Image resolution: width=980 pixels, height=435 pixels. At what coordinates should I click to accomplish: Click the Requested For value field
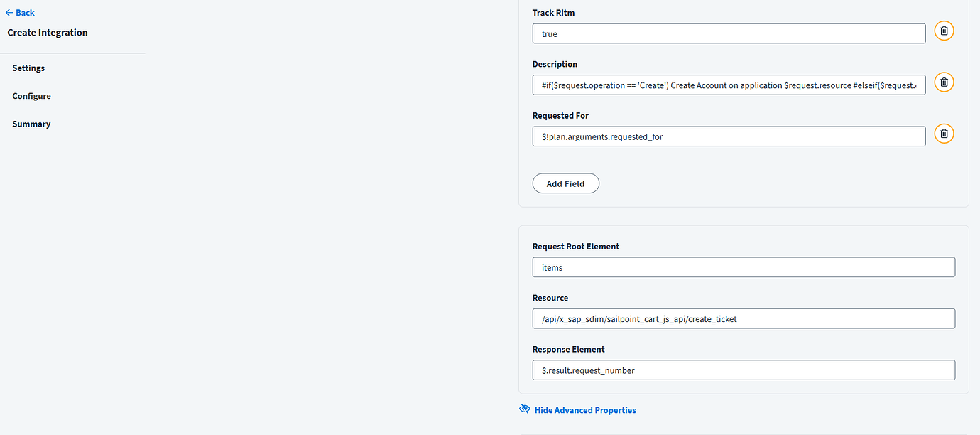coord(729,136)
